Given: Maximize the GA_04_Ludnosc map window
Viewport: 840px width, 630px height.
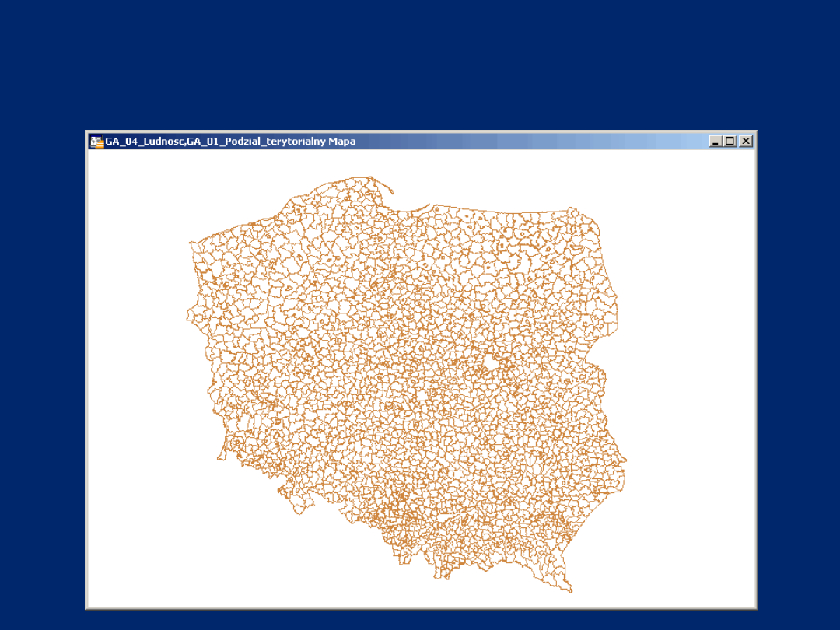Looking at the screenshot, I should click(x=730, y=141).
